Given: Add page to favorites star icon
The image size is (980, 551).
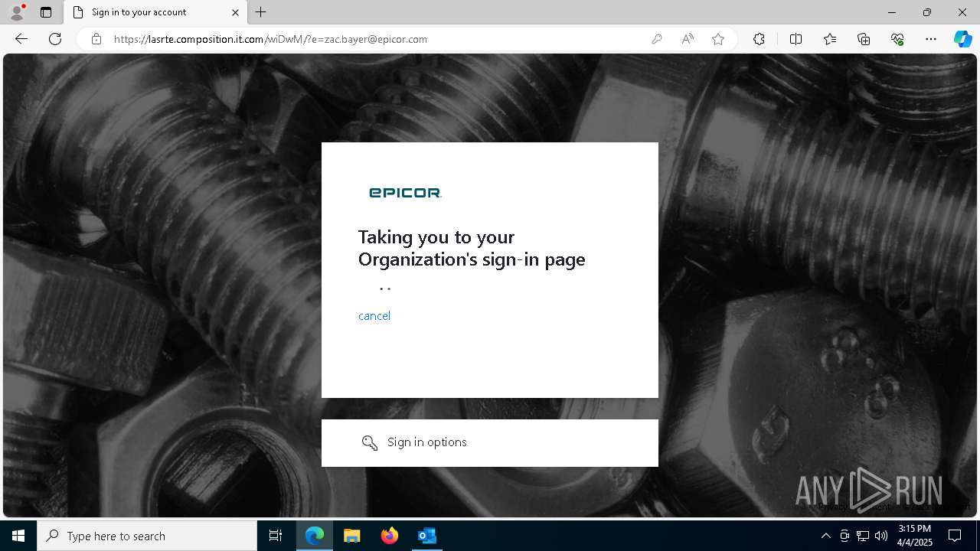Looking at the screenshot, I should 718,39.
